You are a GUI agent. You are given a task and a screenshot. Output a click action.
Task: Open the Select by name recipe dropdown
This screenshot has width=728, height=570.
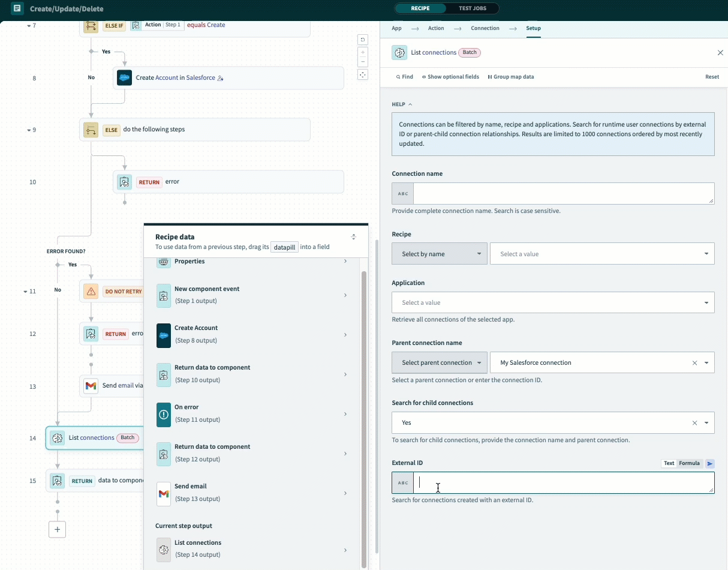coord(439,253)
